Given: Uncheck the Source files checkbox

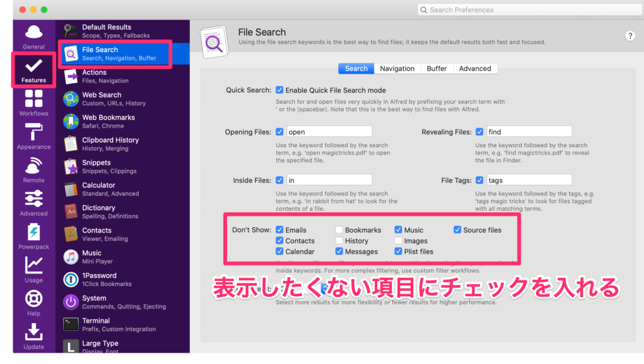Looking at the screenshot, I should (x=458, y=230).
